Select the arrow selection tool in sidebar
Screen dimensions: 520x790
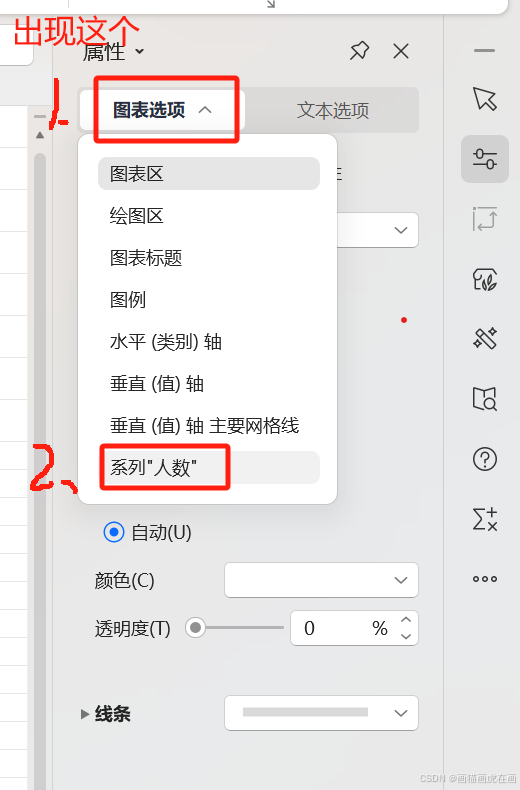click(485, 99)
